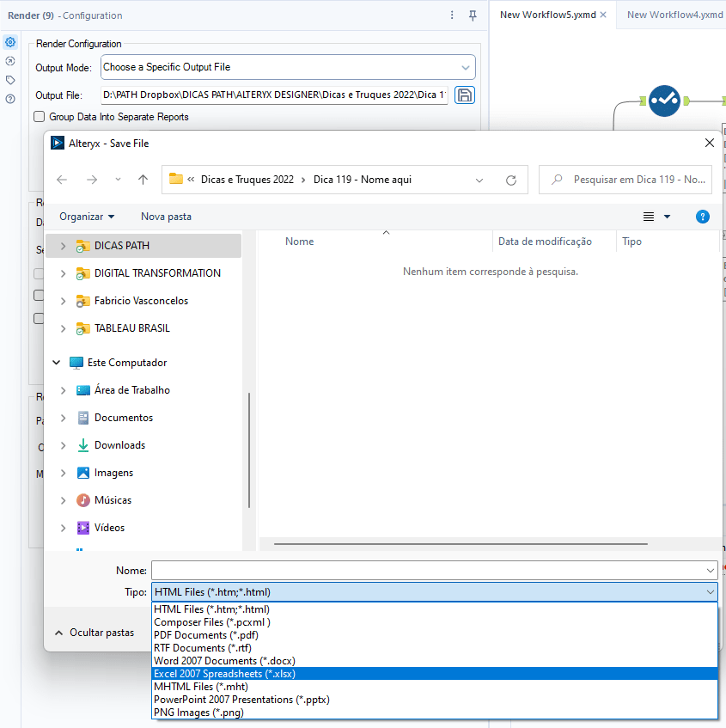Select Excel 2007 Spreadsheets (*.xlsx) option

point(435,674)
